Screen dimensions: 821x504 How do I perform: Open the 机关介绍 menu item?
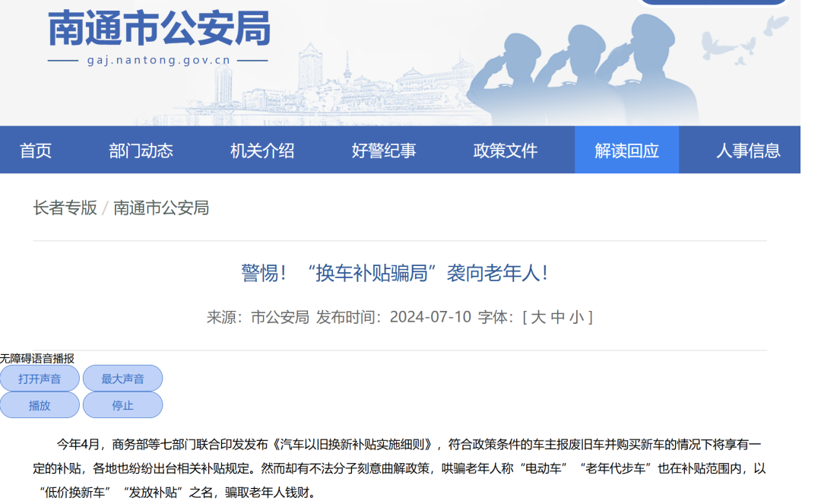tap(262, 151)
